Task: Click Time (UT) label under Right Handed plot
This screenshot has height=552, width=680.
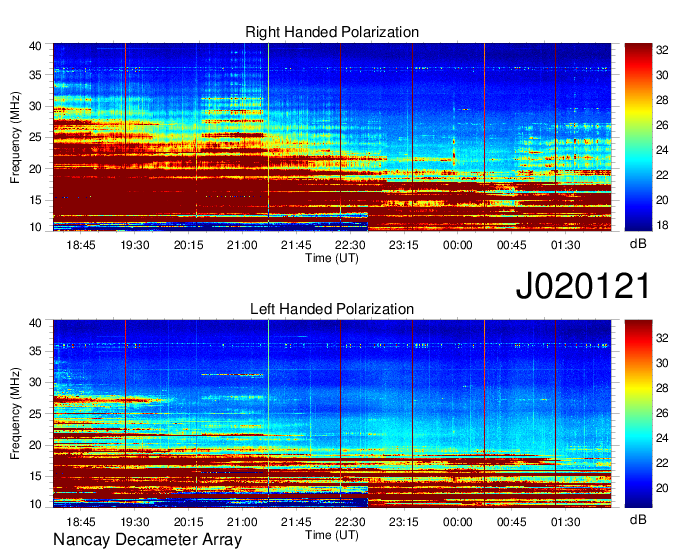Action: (332, 258)
